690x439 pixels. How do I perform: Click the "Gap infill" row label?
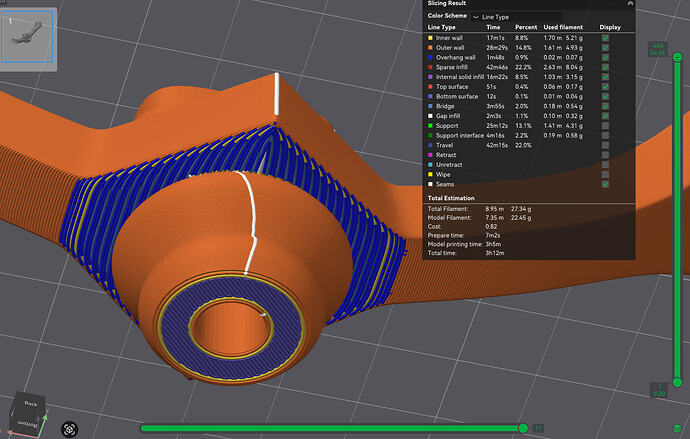click(x=448, y=116)
